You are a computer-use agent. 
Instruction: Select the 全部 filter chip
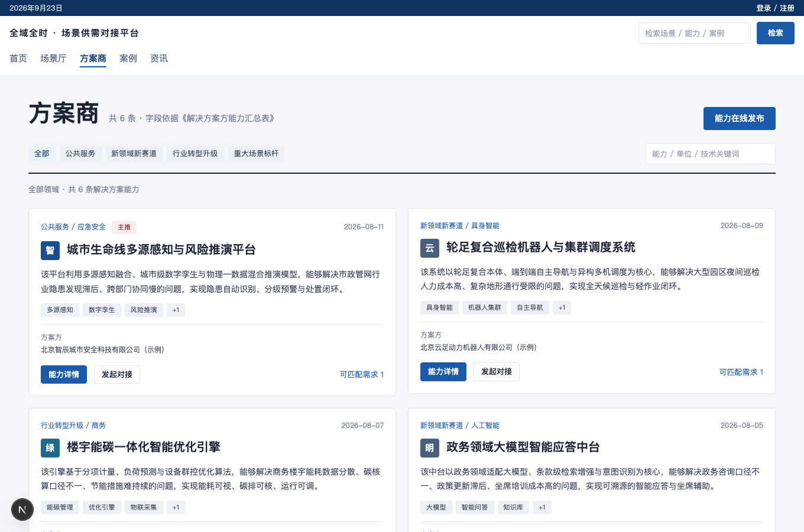[x=42, y=154]
